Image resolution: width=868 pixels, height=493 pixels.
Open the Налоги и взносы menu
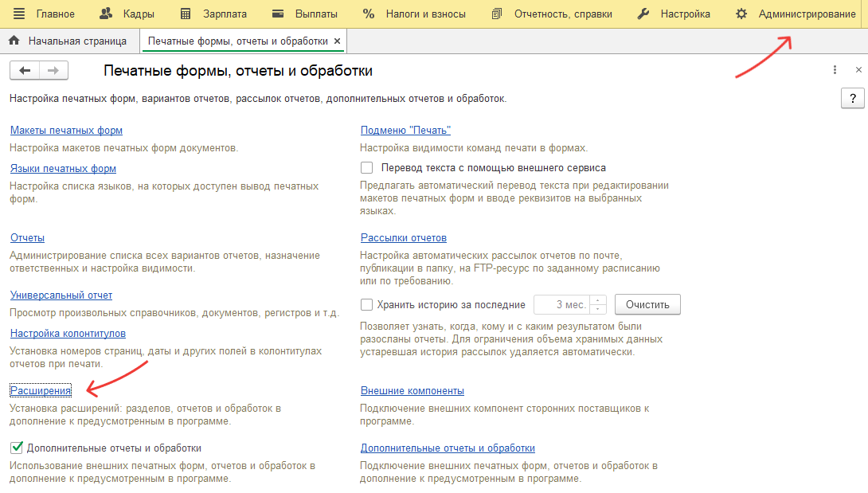tap(426, 14)
